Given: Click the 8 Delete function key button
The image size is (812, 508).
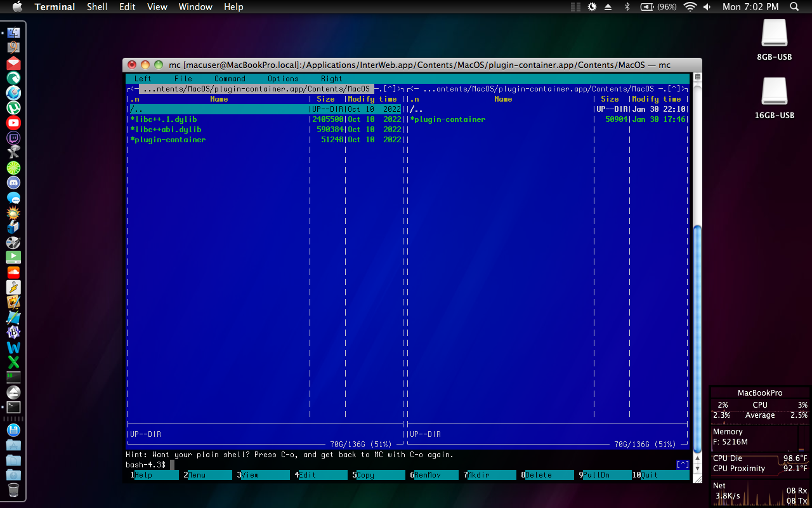Looking at the screenshot, I should (x=547, y=475).
